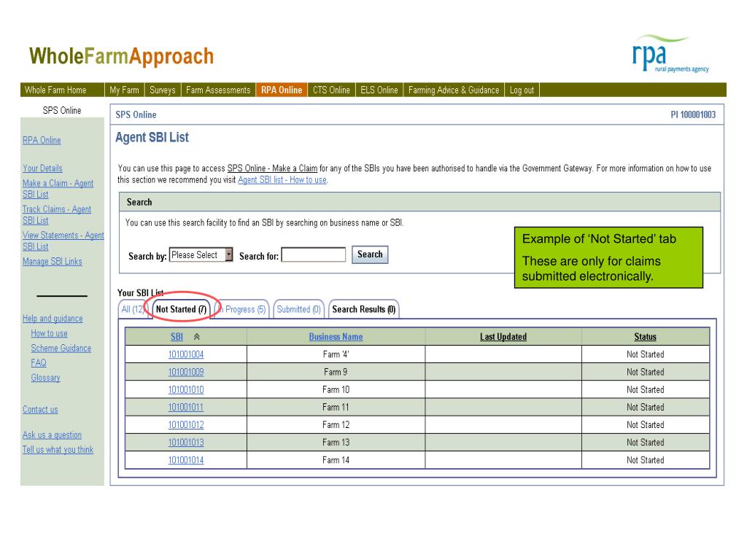Click the RPA Online sidebar link

click(x=42, y=141)
